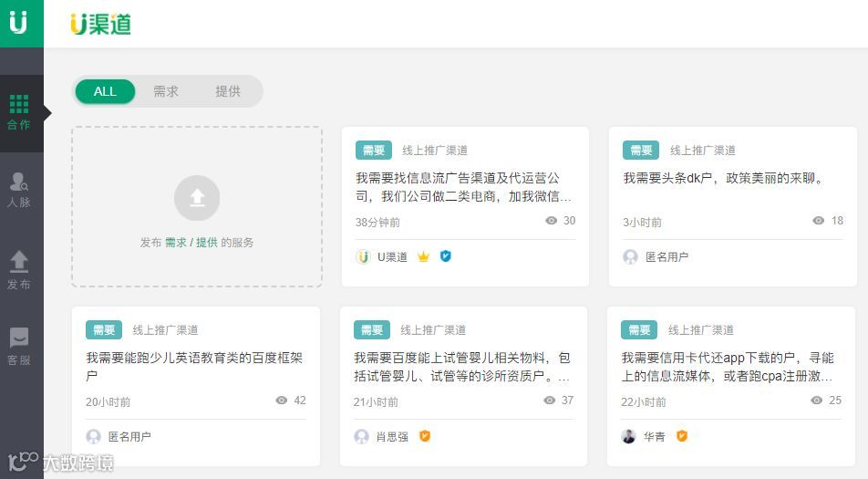
Task: Click the U渠道 header logo
Action: pos(100,25)
